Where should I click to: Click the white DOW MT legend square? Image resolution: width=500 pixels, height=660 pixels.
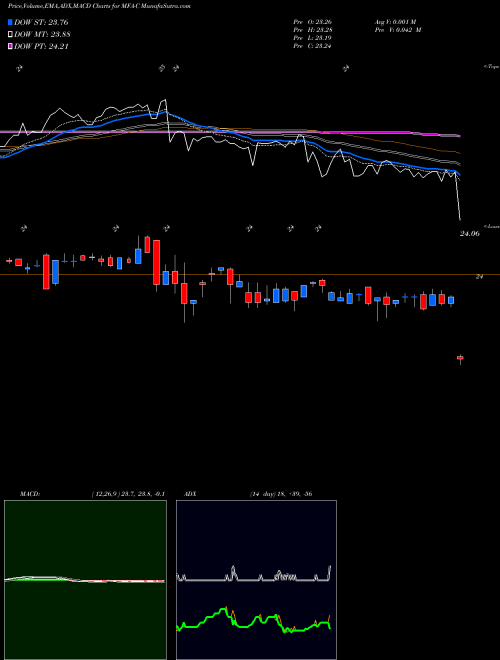pos(10,35)
